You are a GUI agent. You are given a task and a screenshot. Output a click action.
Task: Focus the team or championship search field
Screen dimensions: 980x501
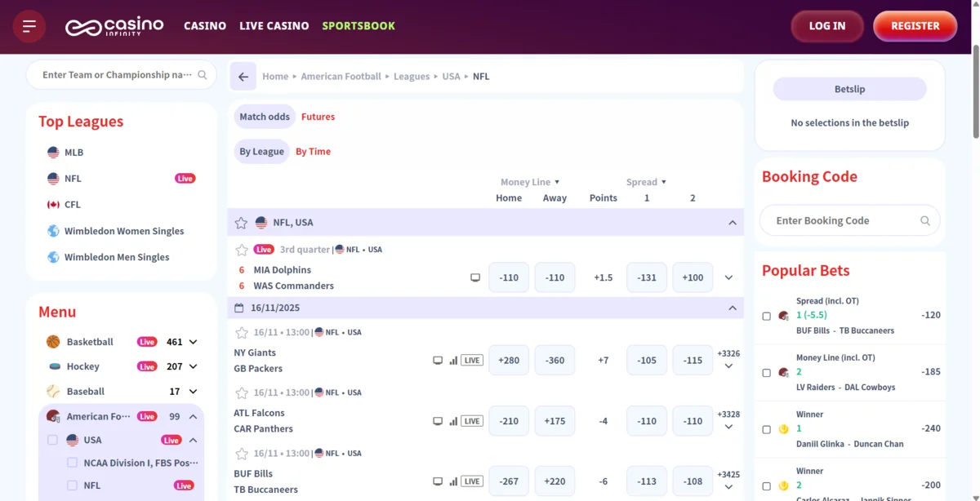(x=116, y=75)
